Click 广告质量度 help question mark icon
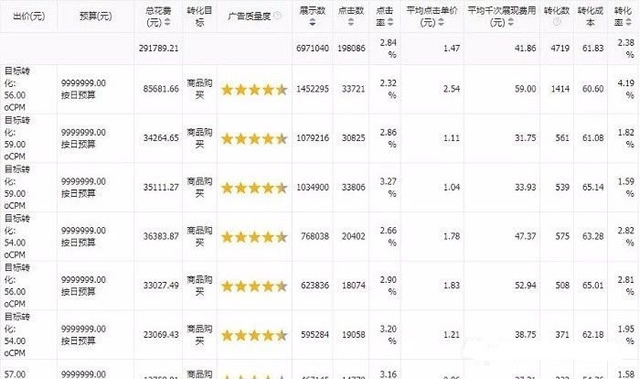 click(x=277, y=16)
